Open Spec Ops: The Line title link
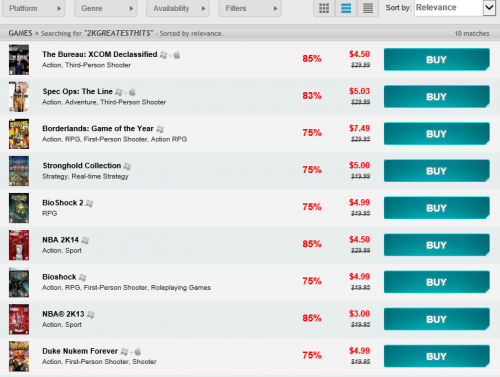The height and width of the screenshot is (377, 500). pos(77,91)
